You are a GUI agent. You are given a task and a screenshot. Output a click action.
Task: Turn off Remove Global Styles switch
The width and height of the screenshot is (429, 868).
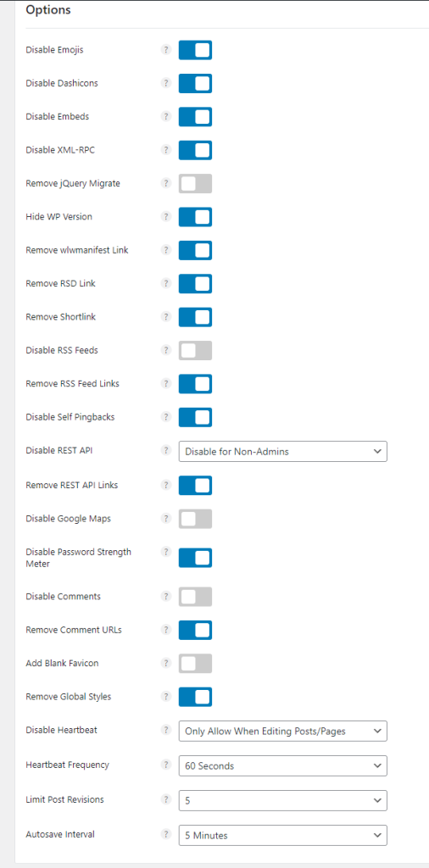195,697
